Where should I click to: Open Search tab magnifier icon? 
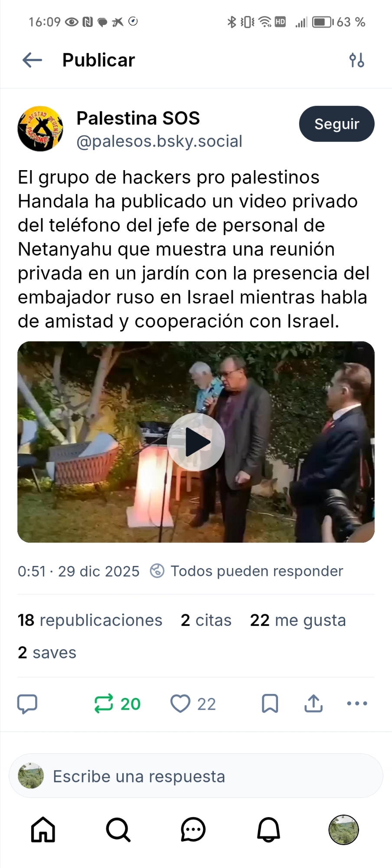point(118,830)
